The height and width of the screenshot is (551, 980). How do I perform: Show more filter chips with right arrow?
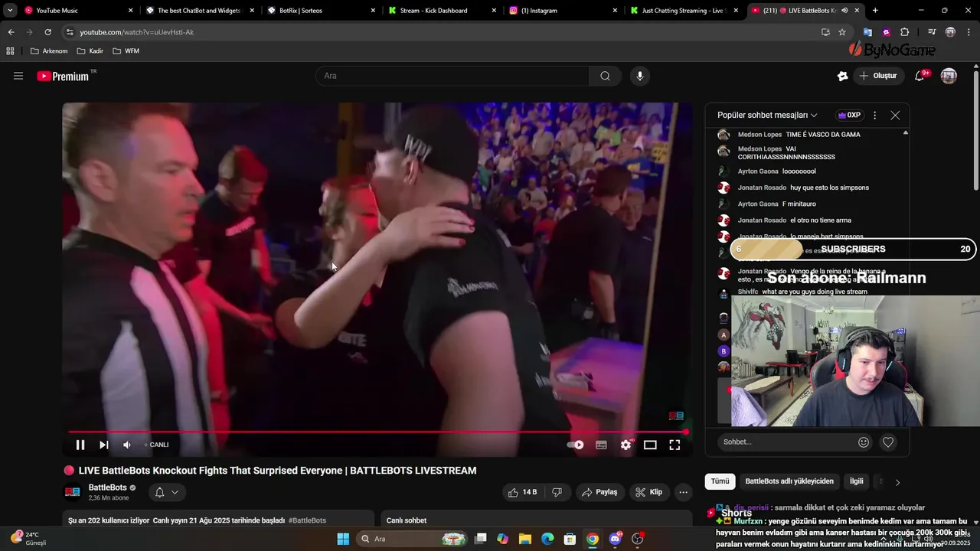[x=897, y=482]
